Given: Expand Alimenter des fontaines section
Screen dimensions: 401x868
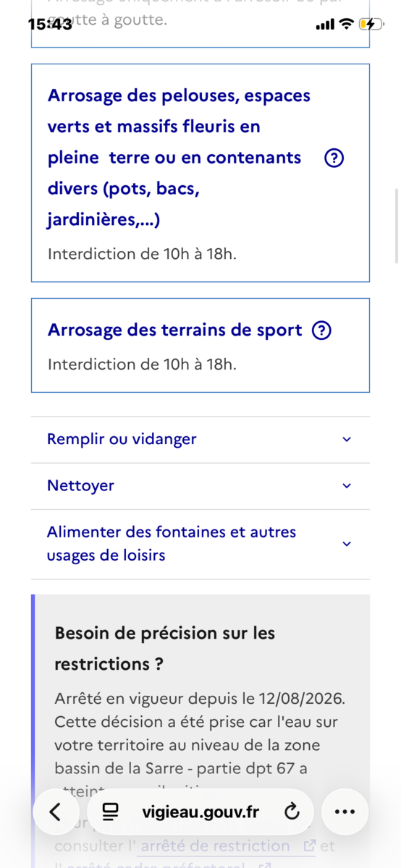Looking at the screenshot, I should 200,544.
